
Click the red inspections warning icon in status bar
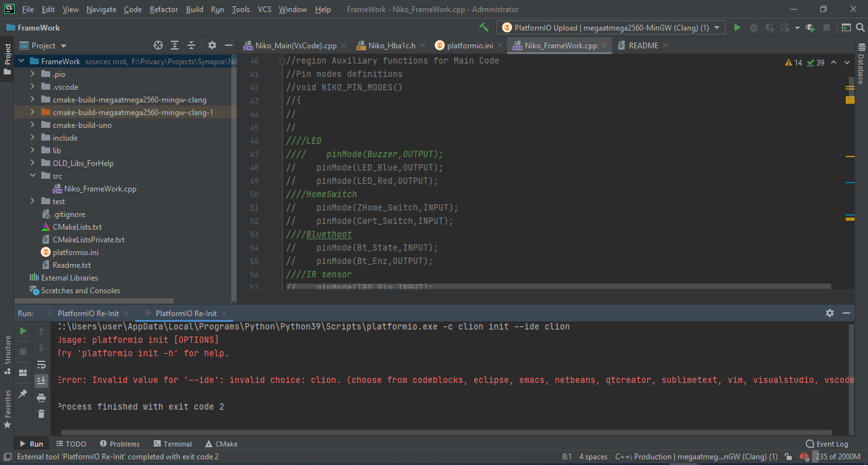click(x=804, y=457)
